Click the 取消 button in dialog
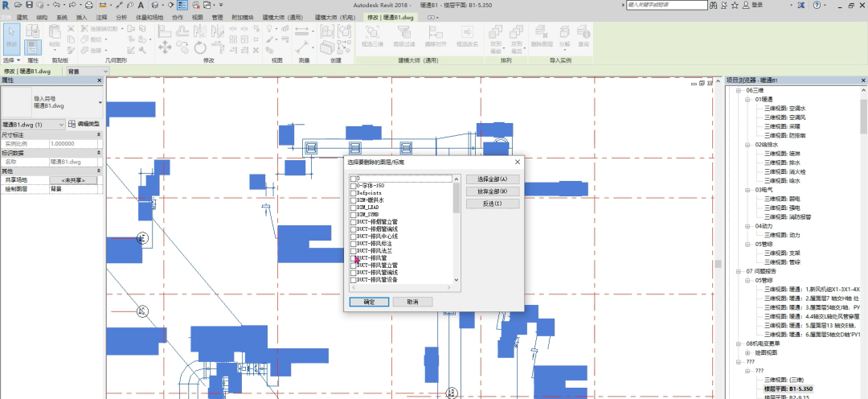Screen dimensions: 868x399 [412, 302]
